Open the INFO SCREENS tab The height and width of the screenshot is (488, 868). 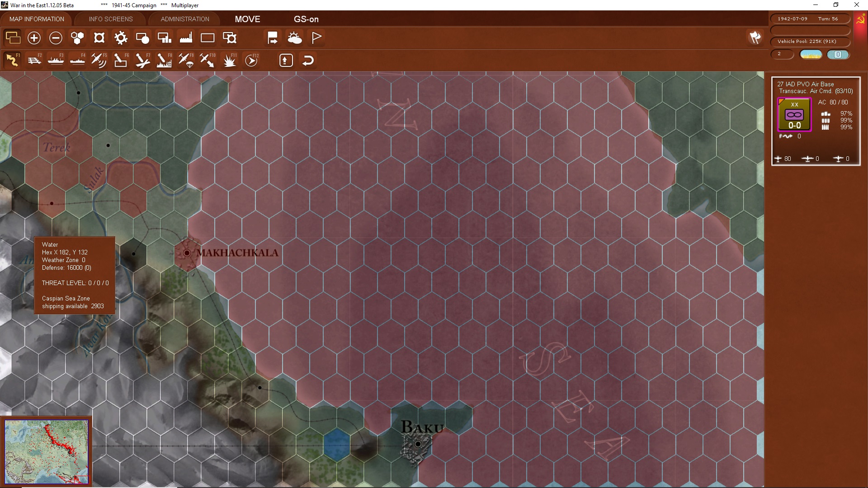(x=111, y=19)
